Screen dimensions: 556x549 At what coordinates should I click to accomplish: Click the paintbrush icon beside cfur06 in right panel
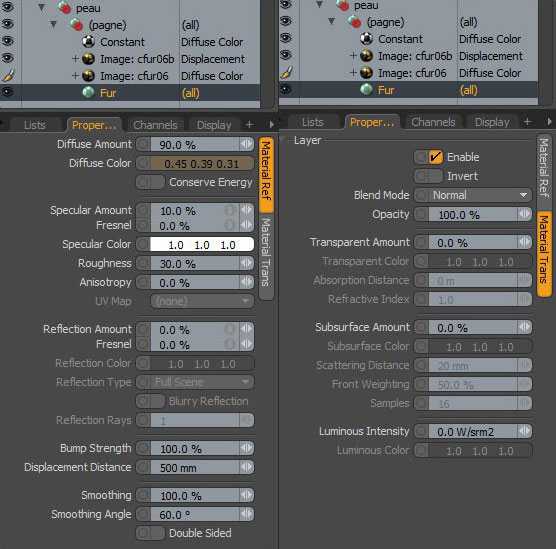click(286, 72)
